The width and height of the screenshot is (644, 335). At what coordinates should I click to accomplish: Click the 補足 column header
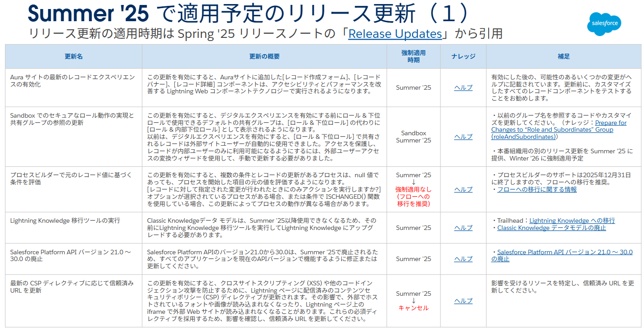(564, 56)
